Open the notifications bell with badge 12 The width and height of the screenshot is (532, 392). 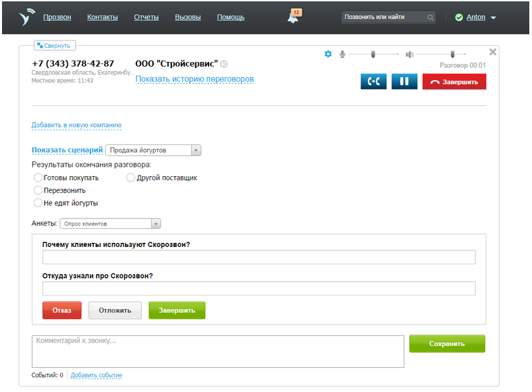294,16
